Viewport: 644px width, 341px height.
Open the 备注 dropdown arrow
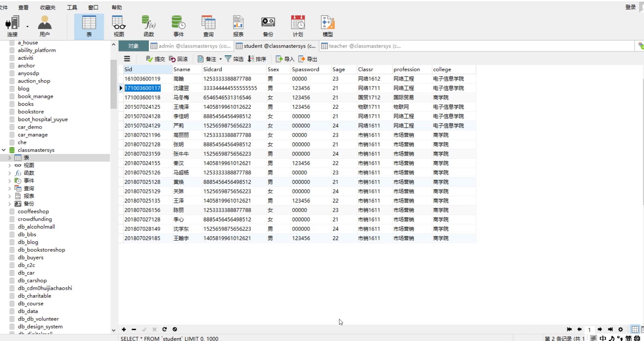point(220,59)
